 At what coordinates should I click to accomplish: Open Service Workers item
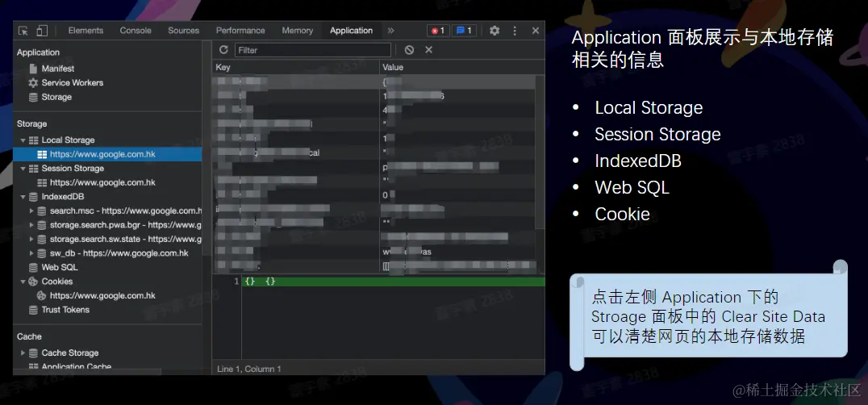tap(73, 82)
